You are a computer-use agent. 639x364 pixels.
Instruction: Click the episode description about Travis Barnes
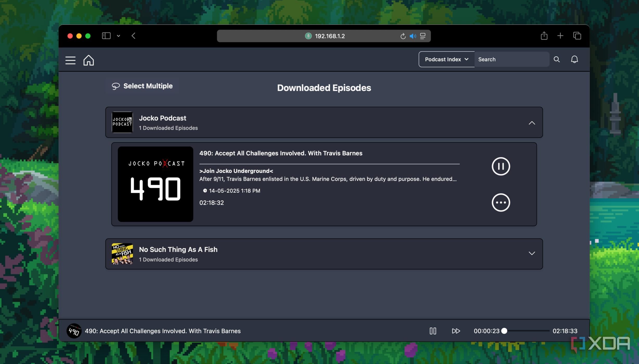328,179
